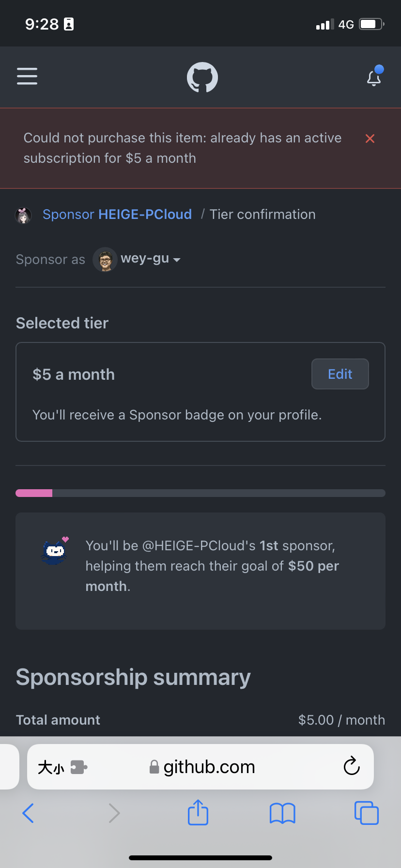Open the Sponsor HEIGE-PCloud link
Screen dimensions: 401x868
(117, 214)
